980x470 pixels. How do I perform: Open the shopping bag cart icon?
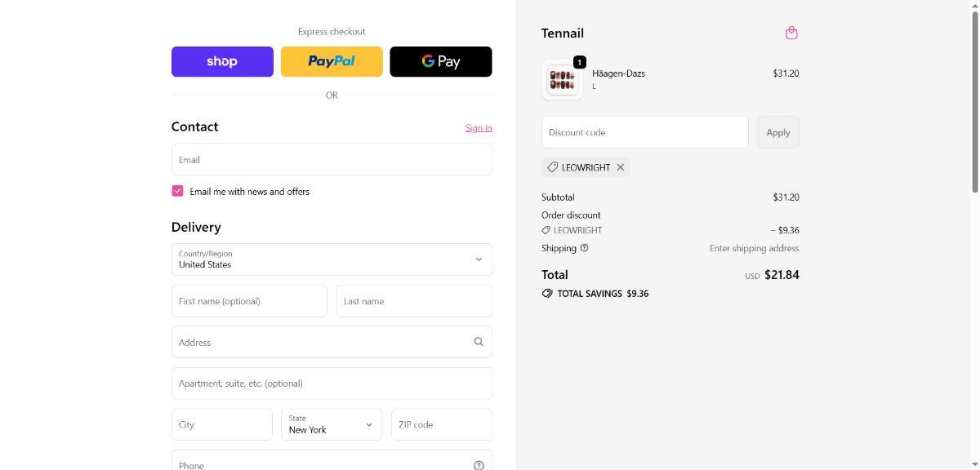click(791, 33)
